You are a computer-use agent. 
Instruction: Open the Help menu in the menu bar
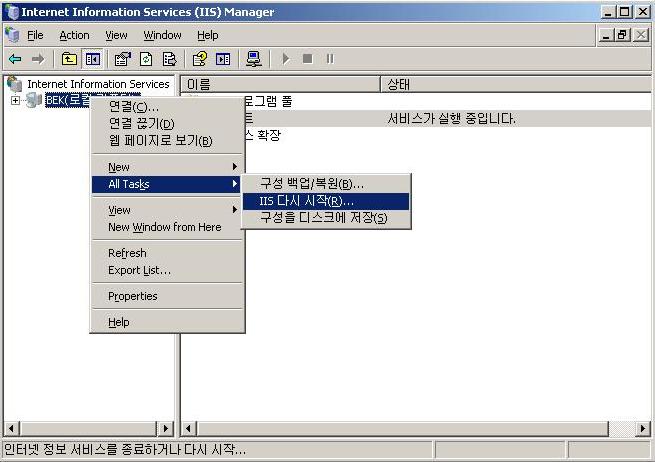click(208, 35)
